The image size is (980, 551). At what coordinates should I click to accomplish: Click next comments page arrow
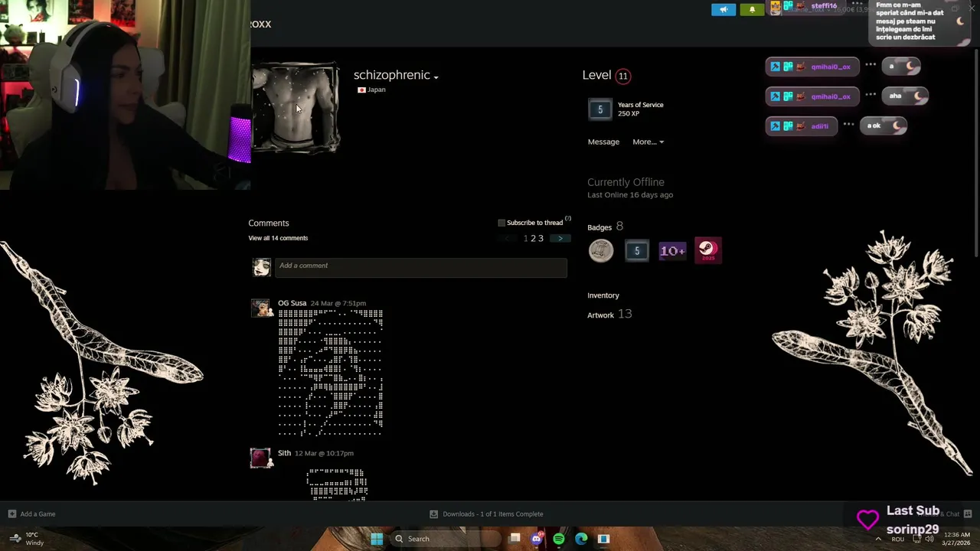coord(560,239)
